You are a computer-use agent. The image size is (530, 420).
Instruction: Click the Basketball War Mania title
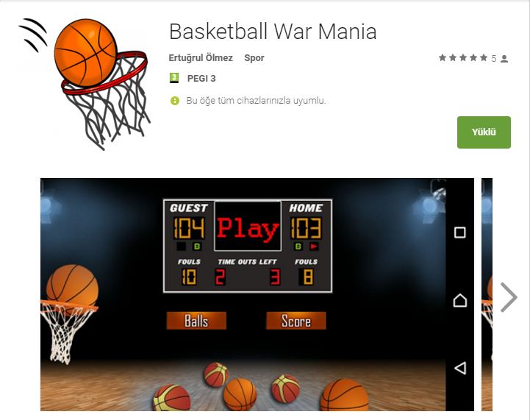pyautogui.click(x=273, y=32)
